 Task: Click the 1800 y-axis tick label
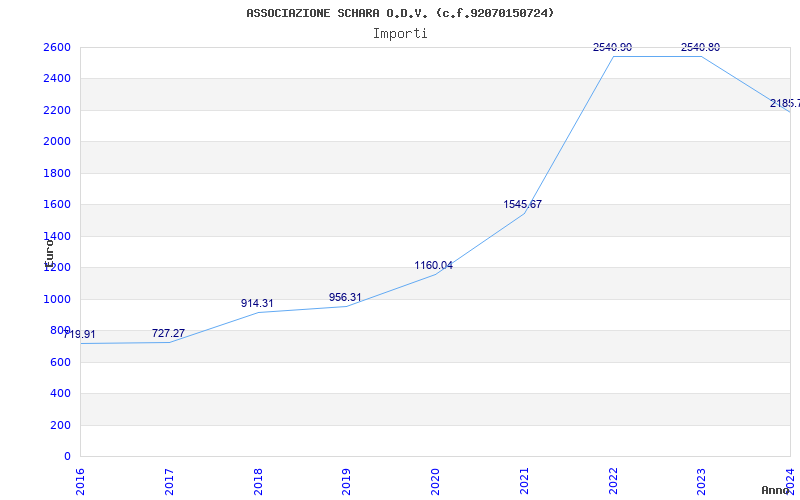57,173
